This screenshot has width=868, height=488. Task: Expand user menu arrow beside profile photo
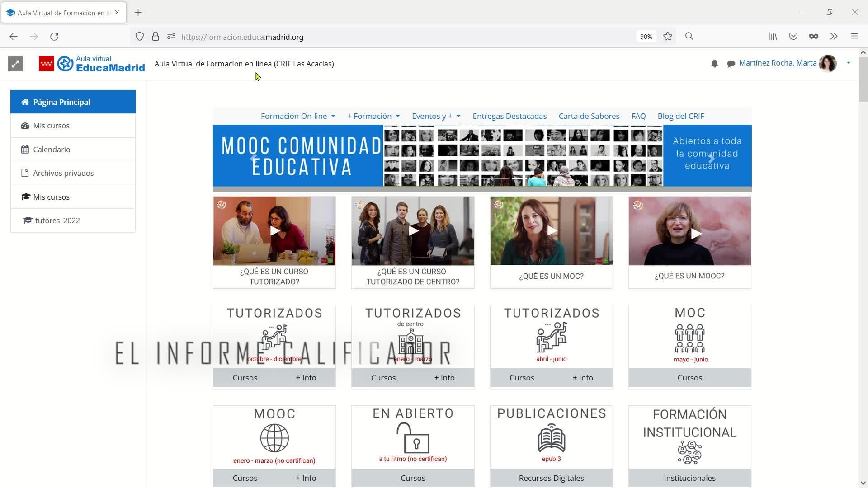tap(848, 63)
